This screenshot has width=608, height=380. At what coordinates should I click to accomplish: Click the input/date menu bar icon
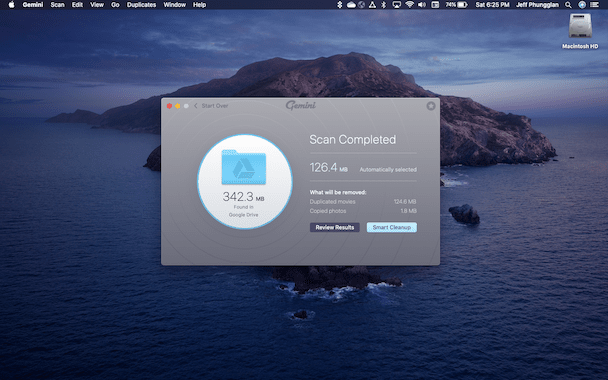tap(435, 5)
